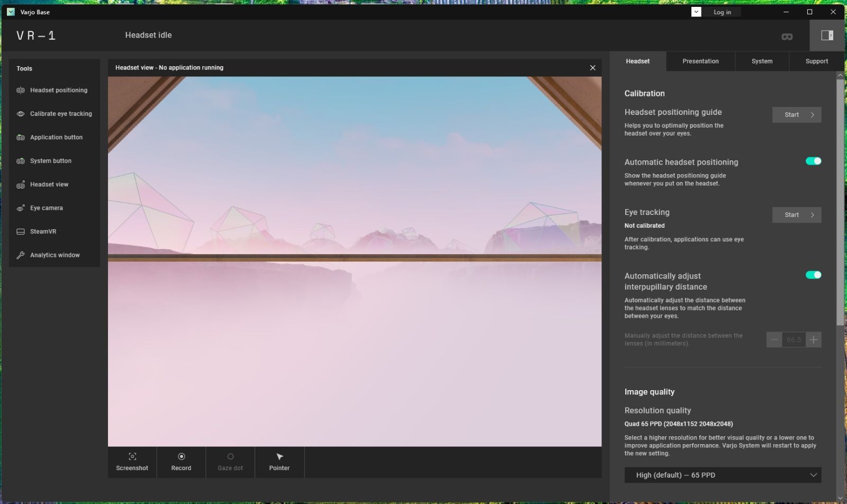Disable automatic interpupillary distance adjustment

pyautogui.click(x=813, y=275)
